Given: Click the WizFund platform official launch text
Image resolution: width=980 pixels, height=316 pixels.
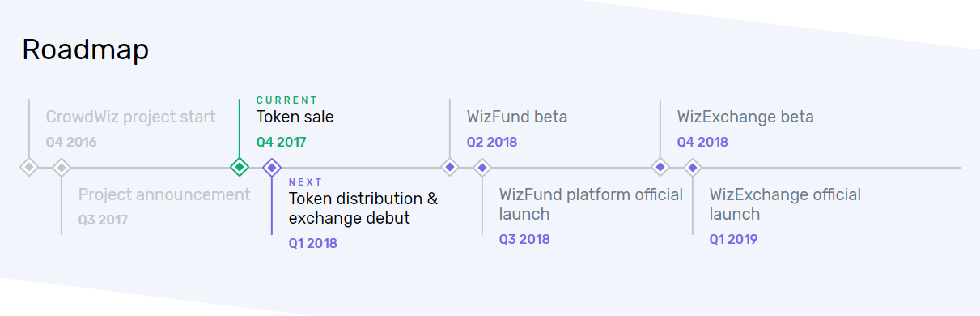Looking at the screenshot, I should coord(591,204).
